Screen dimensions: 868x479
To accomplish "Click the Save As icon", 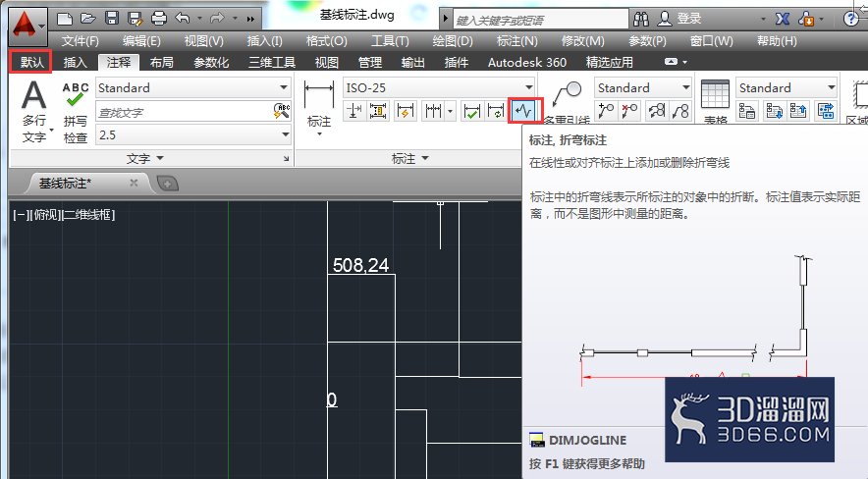I will (x=136, y=19).
